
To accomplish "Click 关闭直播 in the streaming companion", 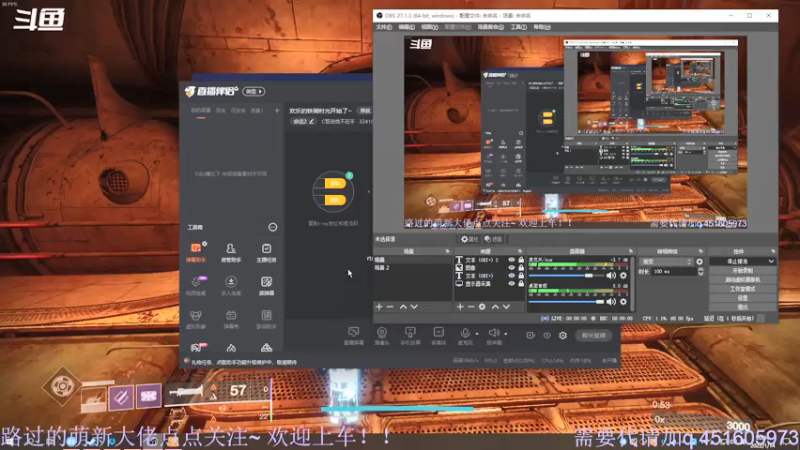I will tap(594, 336).
